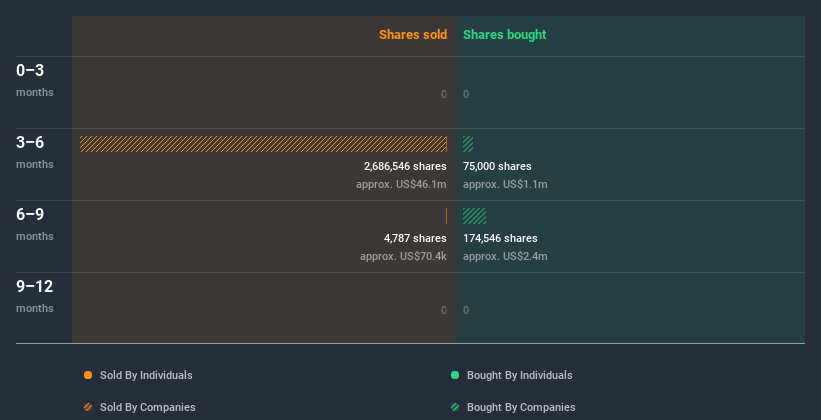
Task: Click the approx. US$1.1m value
Action: click(505, 184)
